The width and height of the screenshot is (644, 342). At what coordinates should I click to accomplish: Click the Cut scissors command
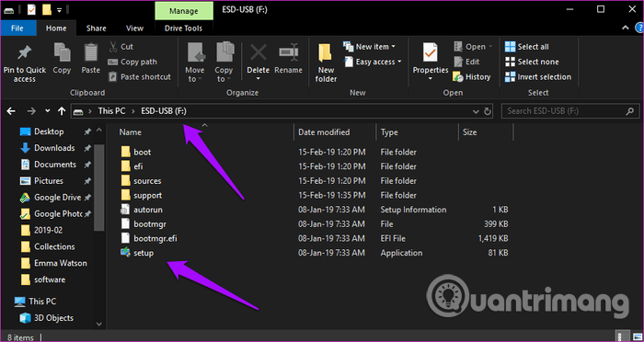click(x=121, y=47)
